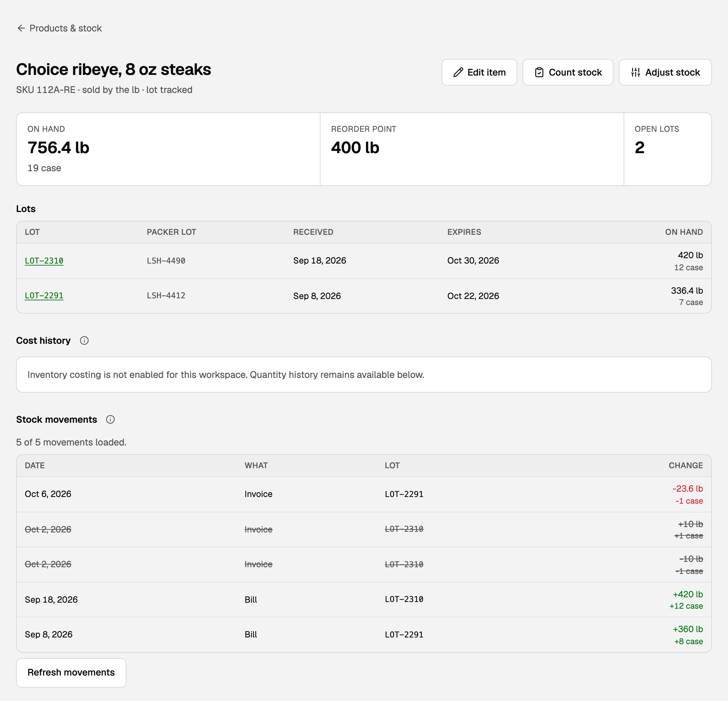The width and height of the screenshot is (728, 701).
Task: Click the Count stock button label
Action: (575, 72)
